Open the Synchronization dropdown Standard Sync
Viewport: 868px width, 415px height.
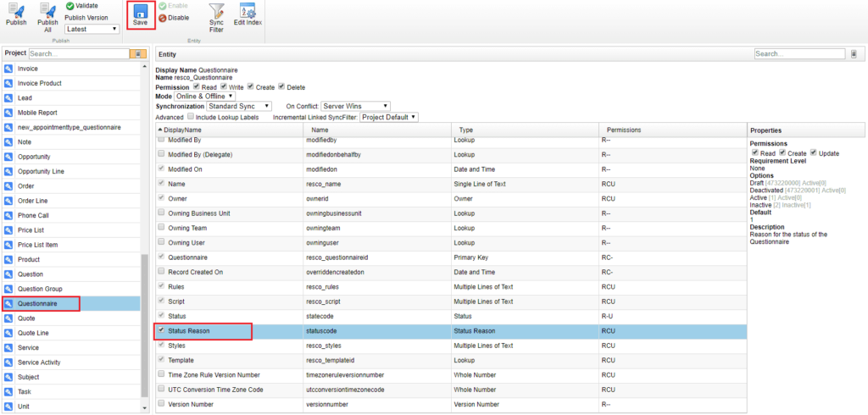pyautogui.click(x=238, y=106)
